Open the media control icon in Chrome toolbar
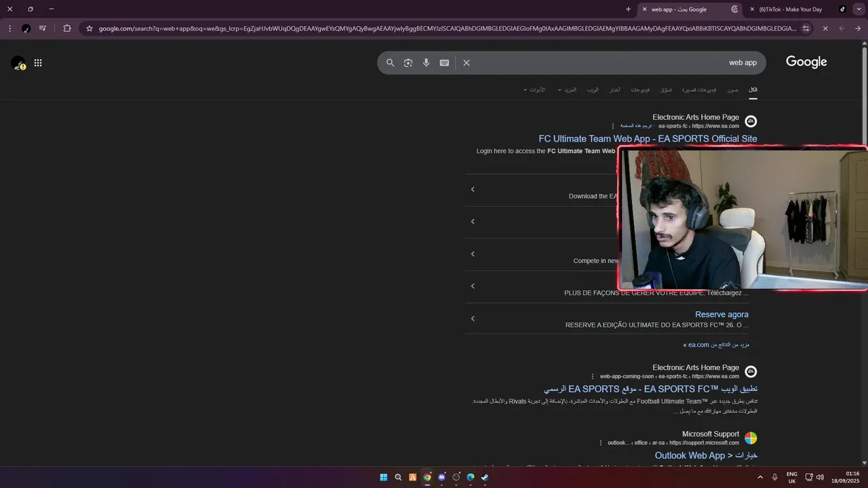 43,28
